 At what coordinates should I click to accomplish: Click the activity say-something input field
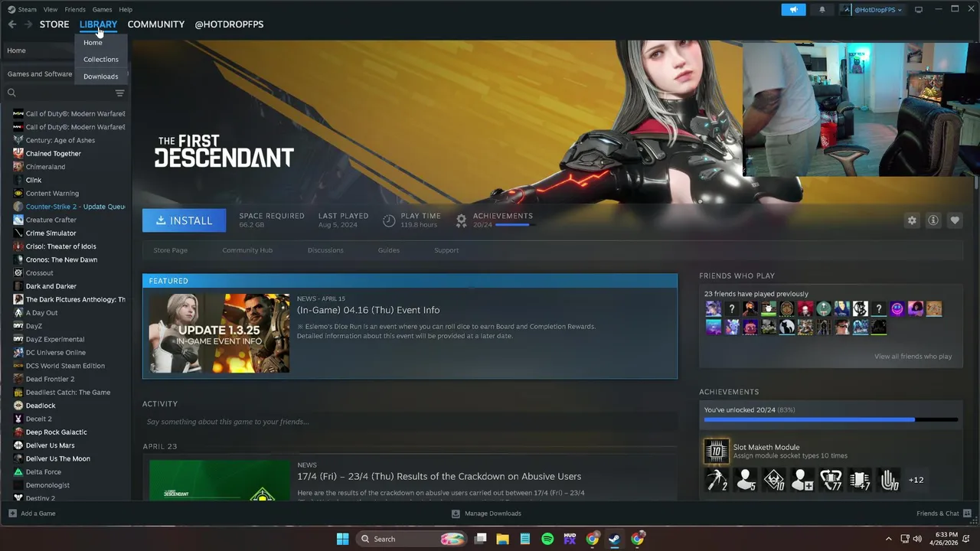[x=410, y=422]
